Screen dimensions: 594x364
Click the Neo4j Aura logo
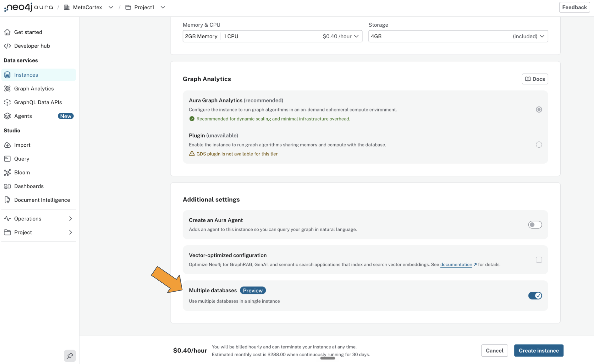coord(28,7)
